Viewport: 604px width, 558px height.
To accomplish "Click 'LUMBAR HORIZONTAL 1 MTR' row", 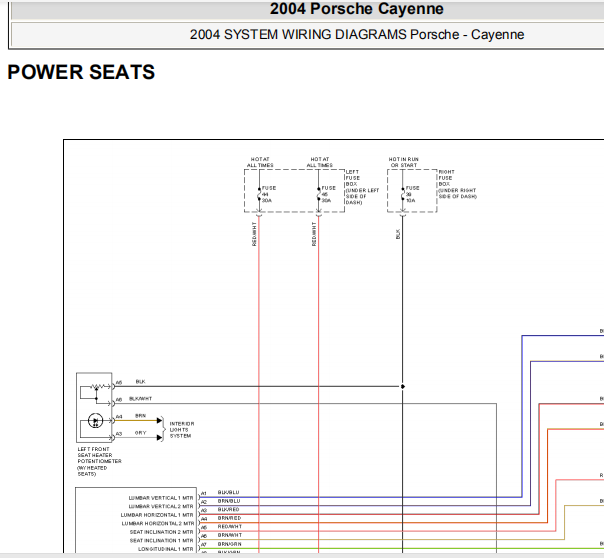I will coord(157,515).
